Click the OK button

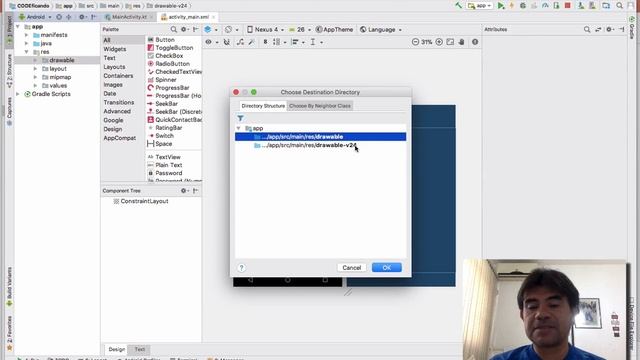click(x=387, y=268)
